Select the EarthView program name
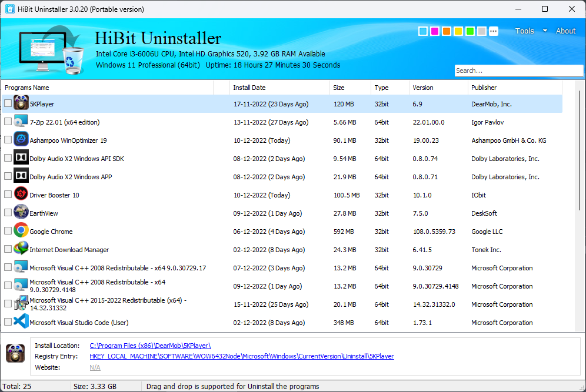The image size is (586, 392). pyautogui.click(x=44, y=213)
